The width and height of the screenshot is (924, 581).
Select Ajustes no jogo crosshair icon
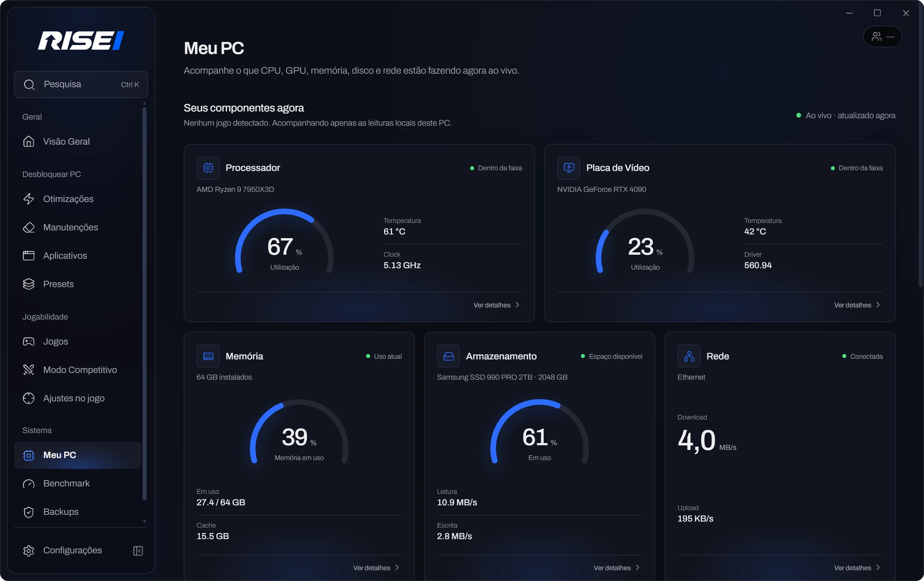pyautogui.click(x=28, y=398)
